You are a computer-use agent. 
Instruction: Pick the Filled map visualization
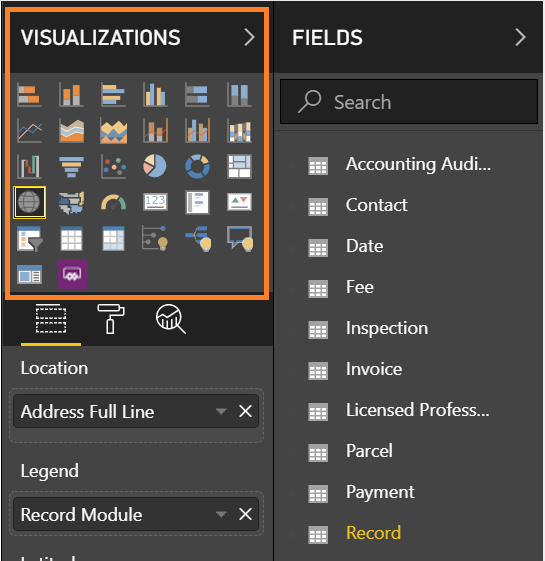(72, 203)
